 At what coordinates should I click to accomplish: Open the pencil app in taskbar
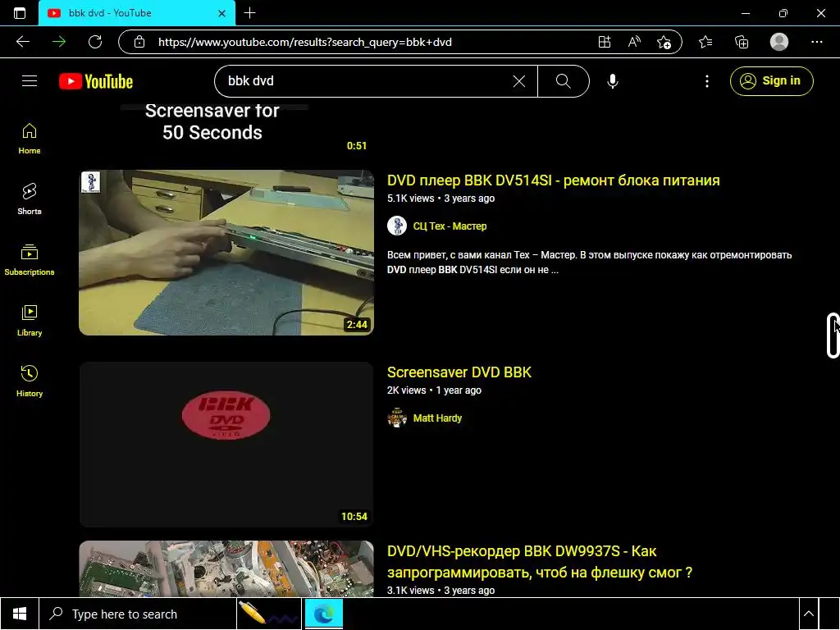tap(269, 614)
